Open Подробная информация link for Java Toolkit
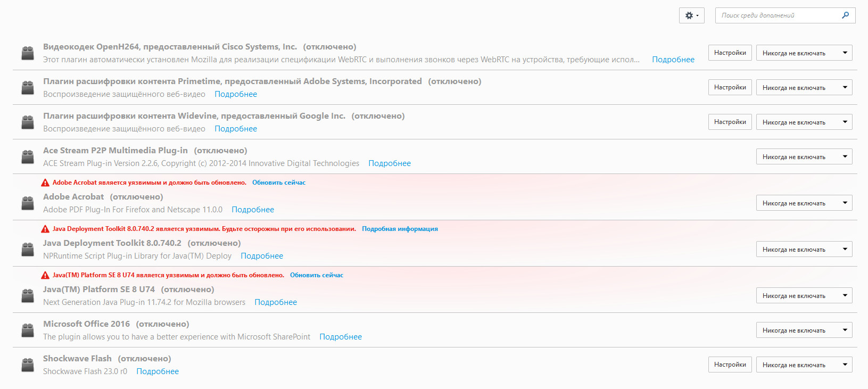Image resolution: width=868 pixels, height=389 pixels. point(400,229)
